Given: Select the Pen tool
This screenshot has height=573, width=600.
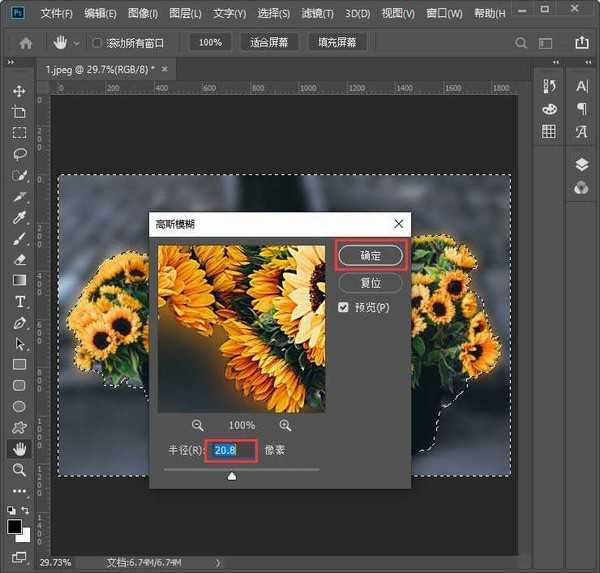Looking at the screenshot, I should (x=19, y=323).
